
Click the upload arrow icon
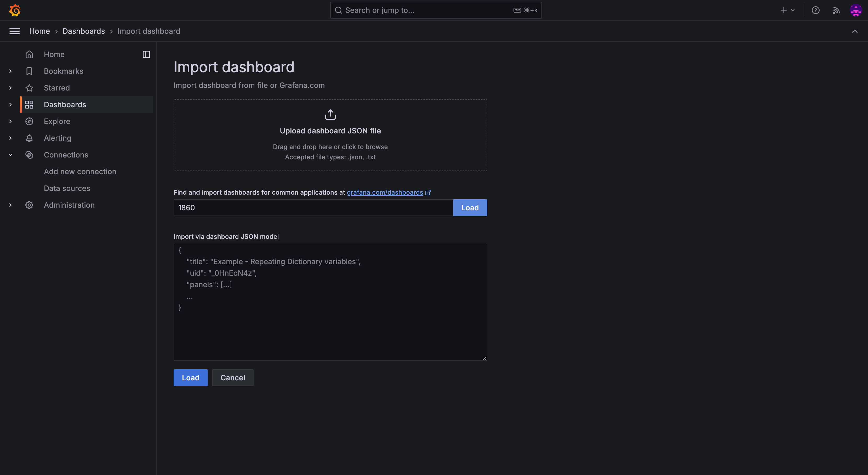point(330,115)
